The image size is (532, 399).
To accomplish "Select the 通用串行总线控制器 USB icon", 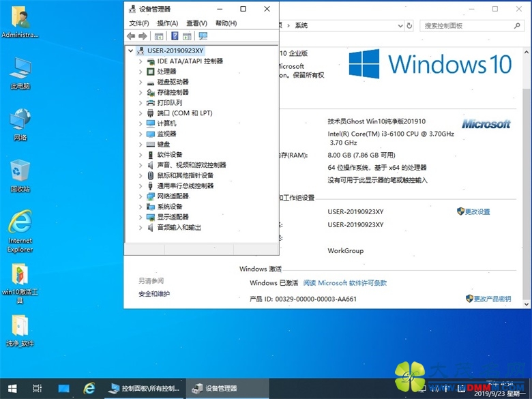I will click(151, 186).
